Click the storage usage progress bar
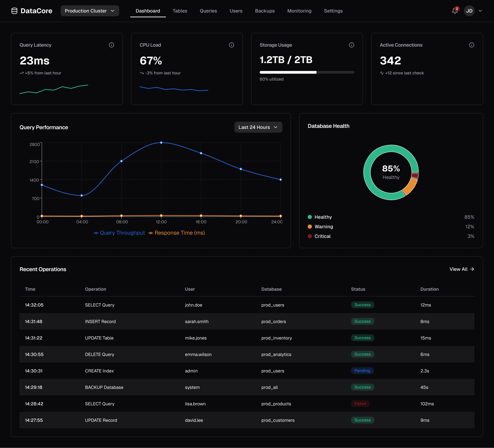The width and height of the screenshot is (494, 448). [307, 72]
